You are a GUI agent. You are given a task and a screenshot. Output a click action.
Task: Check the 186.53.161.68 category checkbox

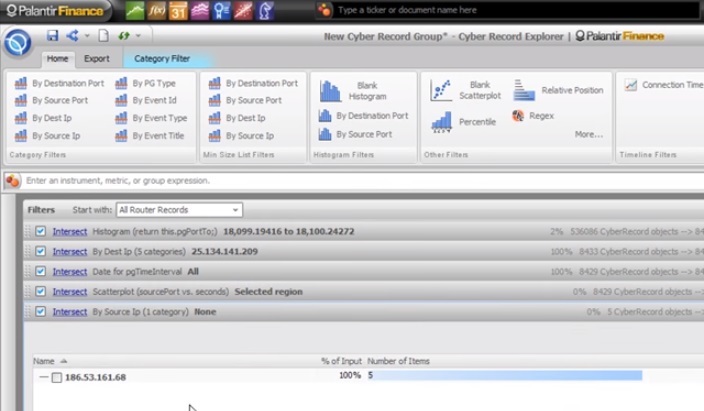[x=57, y=377]
